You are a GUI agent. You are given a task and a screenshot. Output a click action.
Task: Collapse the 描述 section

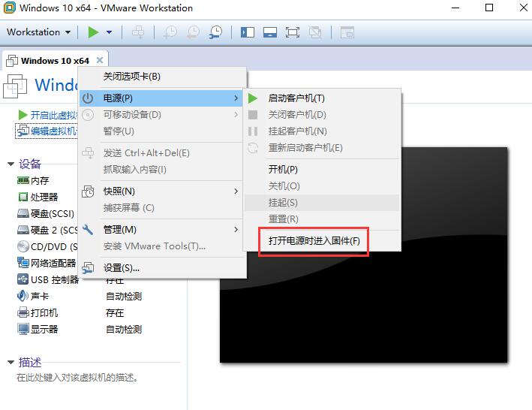11,363
